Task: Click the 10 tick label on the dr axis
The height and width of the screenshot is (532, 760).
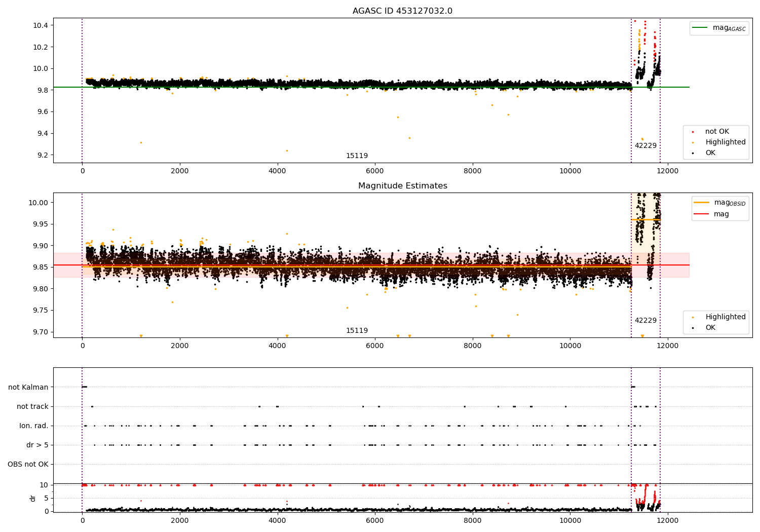Action: 44,485
